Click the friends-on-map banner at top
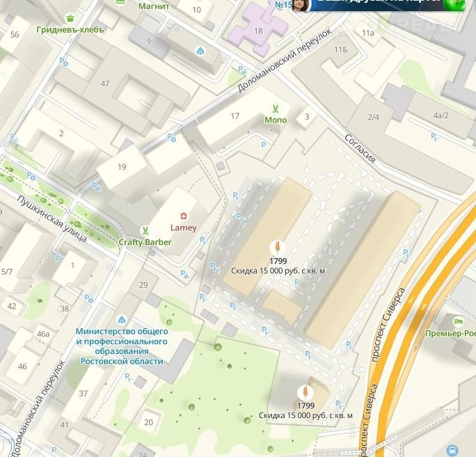The width and height of the screenshot is (476, 457). pos(379,4)
